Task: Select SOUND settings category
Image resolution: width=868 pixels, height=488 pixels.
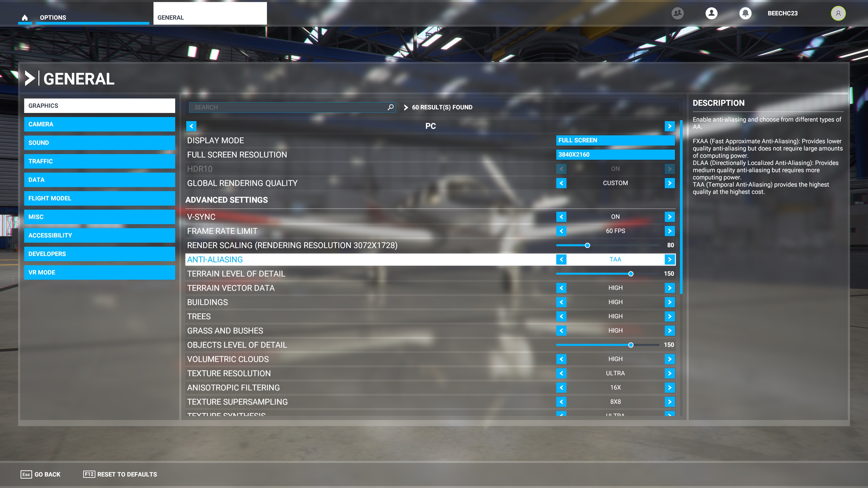Action: 99,142
